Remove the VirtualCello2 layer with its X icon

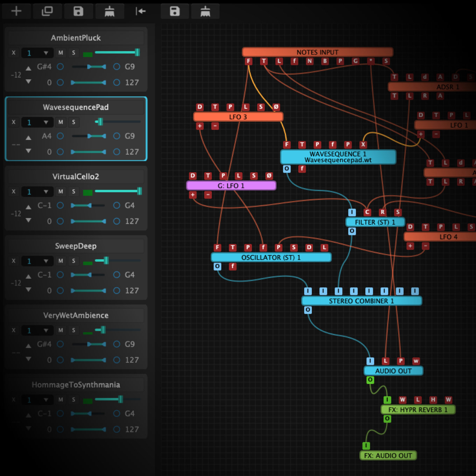[x=14, y=191]
